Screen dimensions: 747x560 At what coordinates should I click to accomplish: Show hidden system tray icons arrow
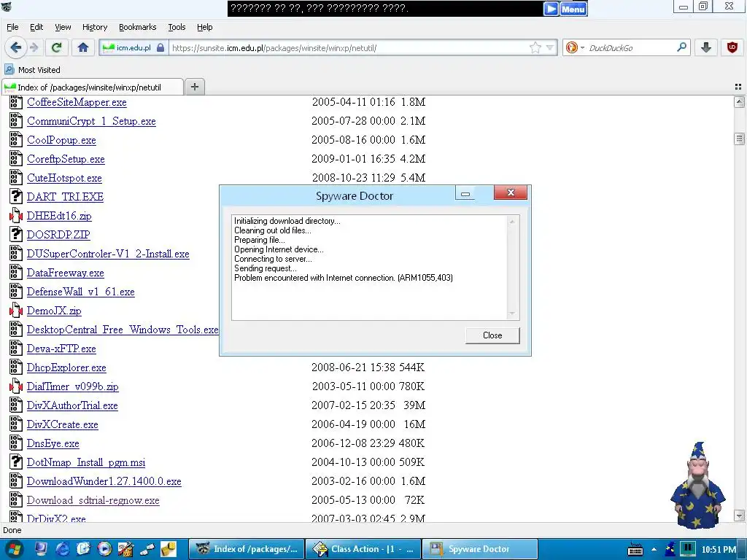pyautogui.click(x=654, y=549)
